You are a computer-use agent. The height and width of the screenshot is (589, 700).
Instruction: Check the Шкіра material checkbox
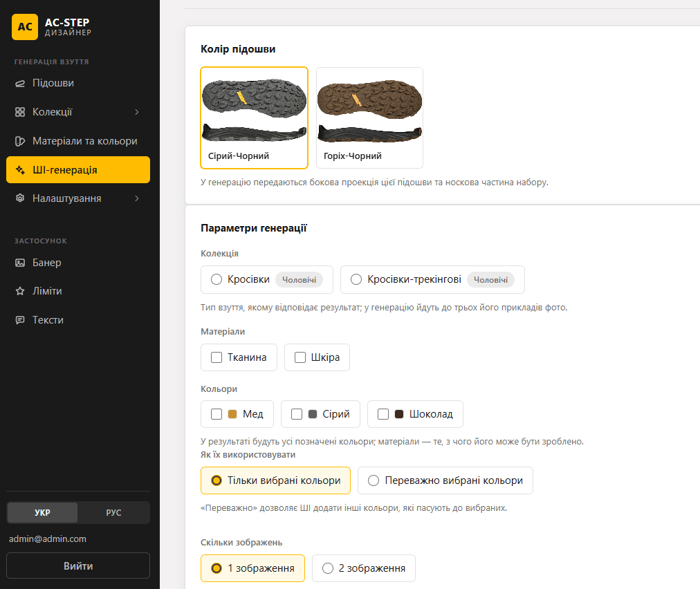coord(300,357)
